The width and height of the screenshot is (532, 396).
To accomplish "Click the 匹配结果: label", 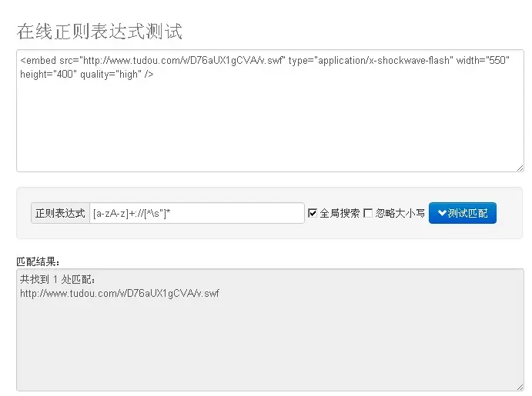I will (x=38, y=261).
